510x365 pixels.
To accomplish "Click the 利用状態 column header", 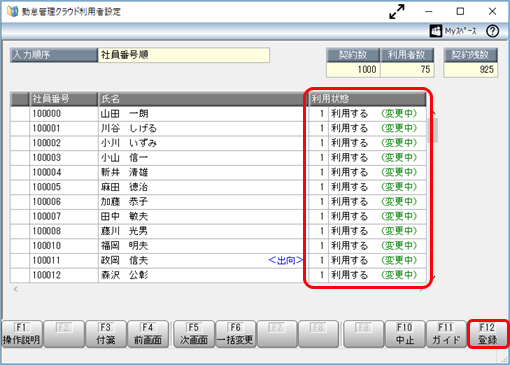I will (368, 99).
